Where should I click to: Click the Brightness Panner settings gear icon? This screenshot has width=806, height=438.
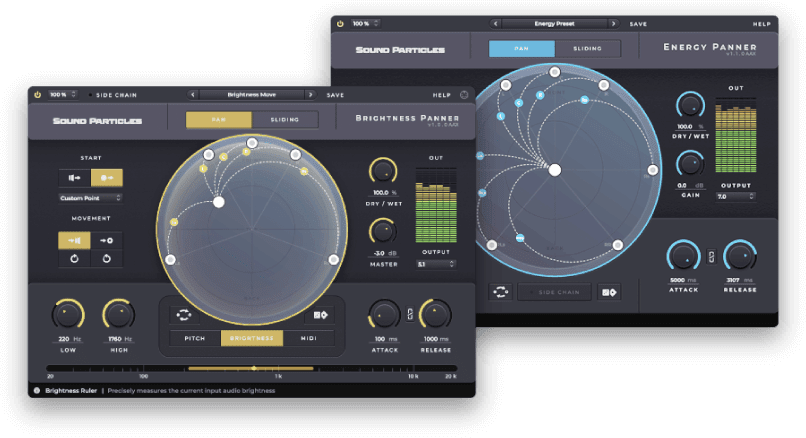464,95
